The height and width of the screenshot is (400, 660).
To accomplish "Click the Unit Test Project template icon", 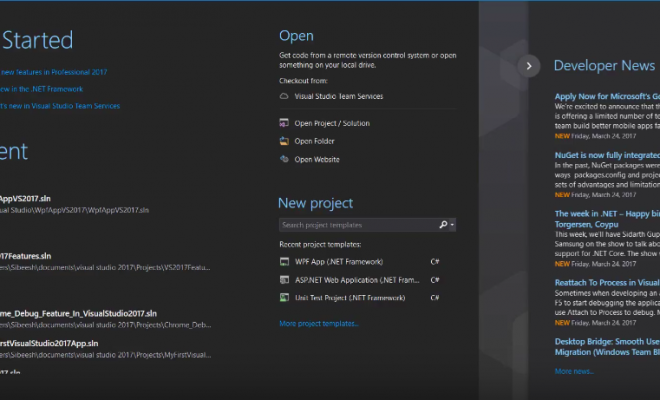I will pyautogui.click(x=285, y=298).
